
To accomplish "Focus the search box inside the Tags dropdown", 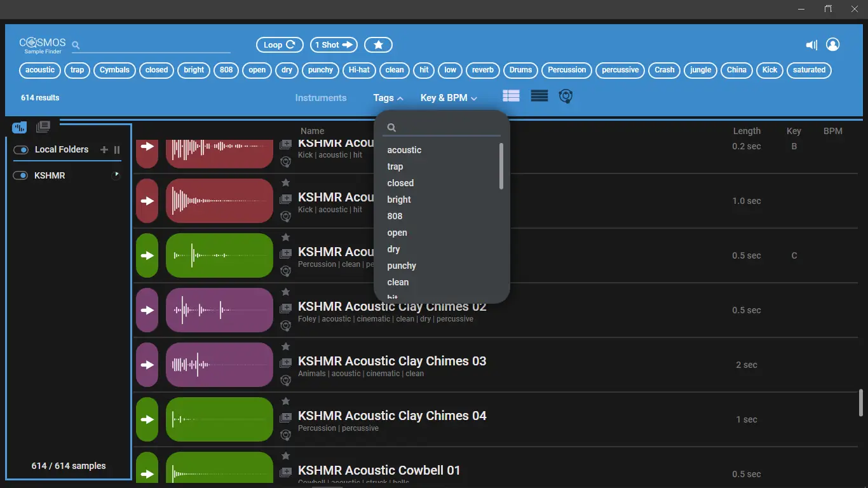I will [442, 128].
